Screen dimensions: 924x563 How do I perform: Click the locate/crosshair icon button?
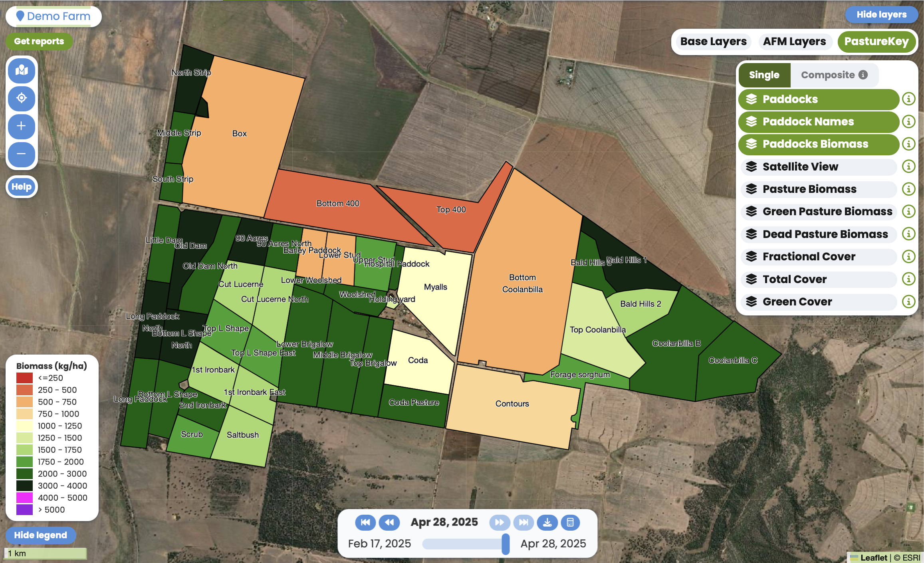click(22, 98)
